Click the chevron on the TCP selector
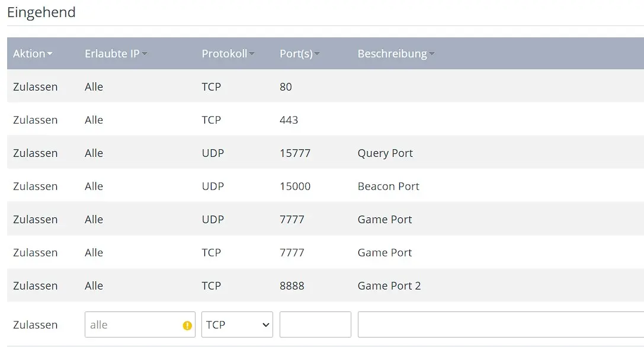This screenshot has height=347, width=644. (265, 324)
